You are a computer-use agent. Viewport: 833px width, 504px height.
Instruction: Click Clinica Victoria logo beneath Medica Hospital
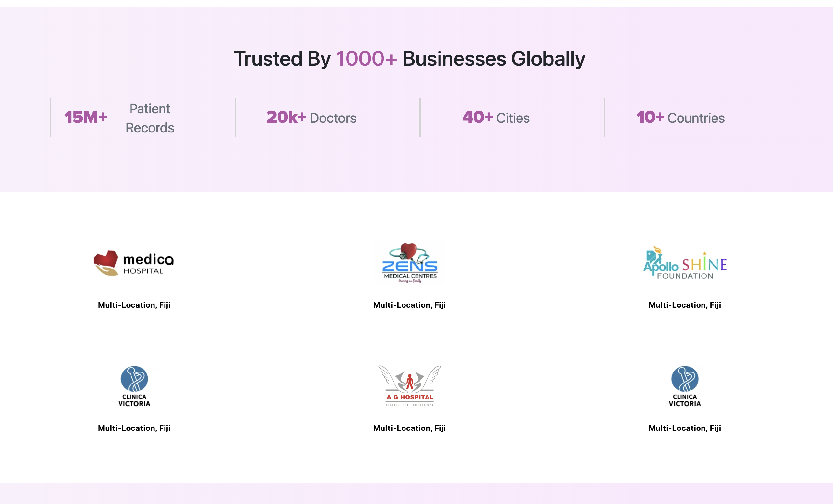134,386
